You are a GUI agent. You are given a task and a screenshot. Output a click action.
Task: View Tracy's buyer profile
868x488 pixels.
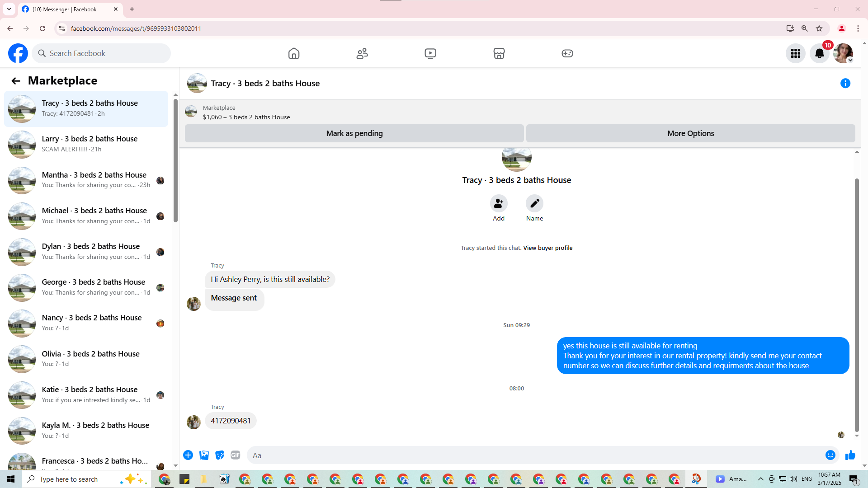click(x=548, y=248)
